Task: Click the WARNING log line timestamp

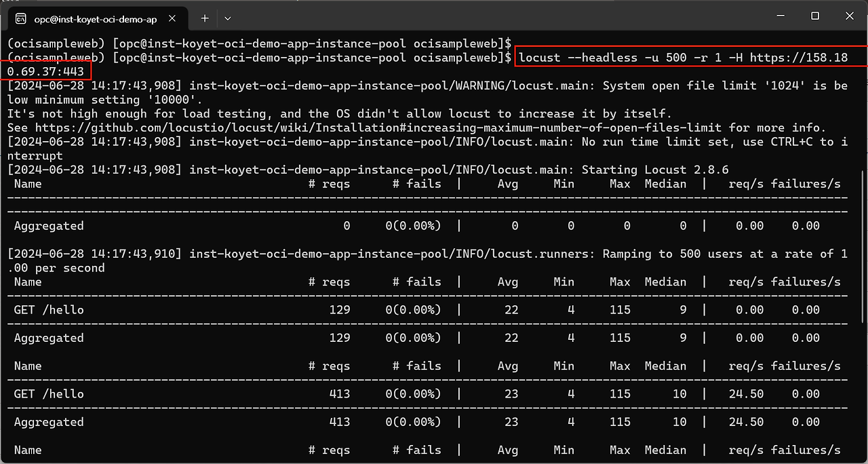Action: click(94, 85)
